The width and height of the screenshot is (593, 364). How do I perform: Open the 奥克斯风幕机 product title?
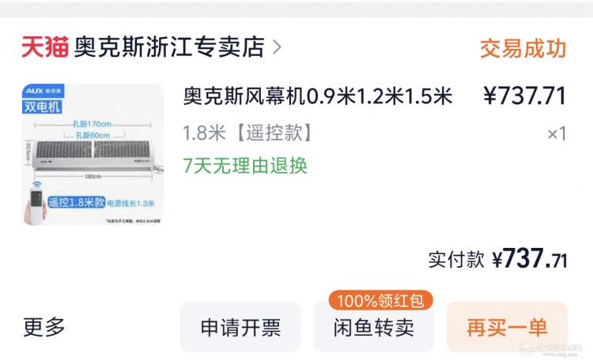point(318,96)
